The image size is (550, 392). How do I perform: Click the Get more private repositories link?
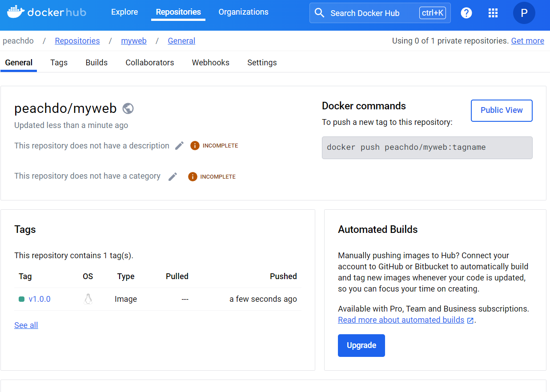click(527, 41)
